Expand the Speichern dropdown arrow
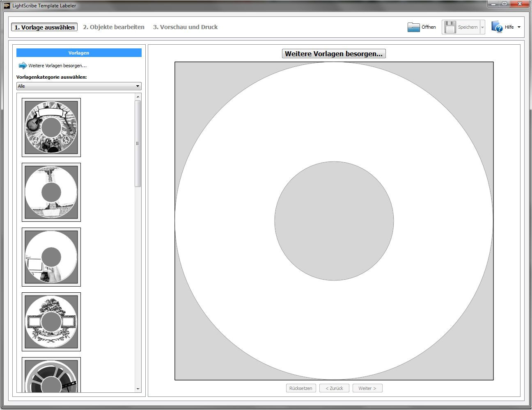This screenshot has width=532, height=410. coord(482,27)
